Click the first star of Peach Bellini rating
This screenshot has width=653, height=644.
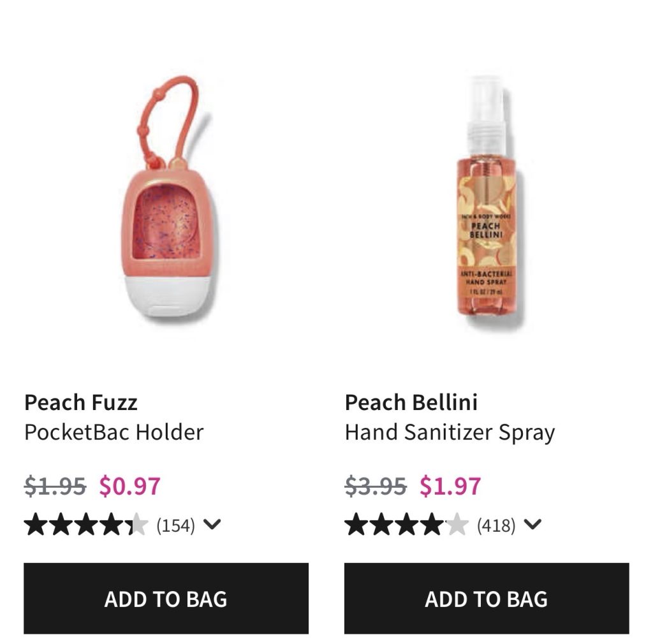[356, 525]
